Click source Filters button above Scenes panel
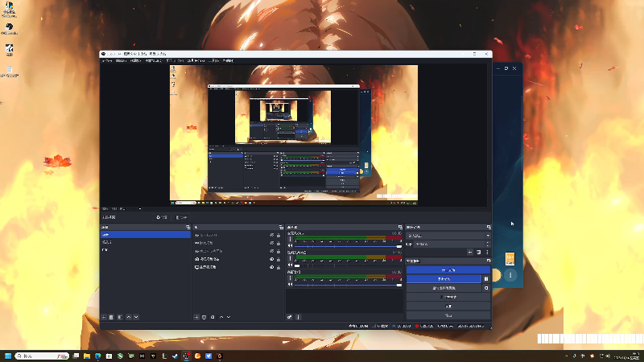Viewport: 644px width, 362px height. tap(181, 217)
